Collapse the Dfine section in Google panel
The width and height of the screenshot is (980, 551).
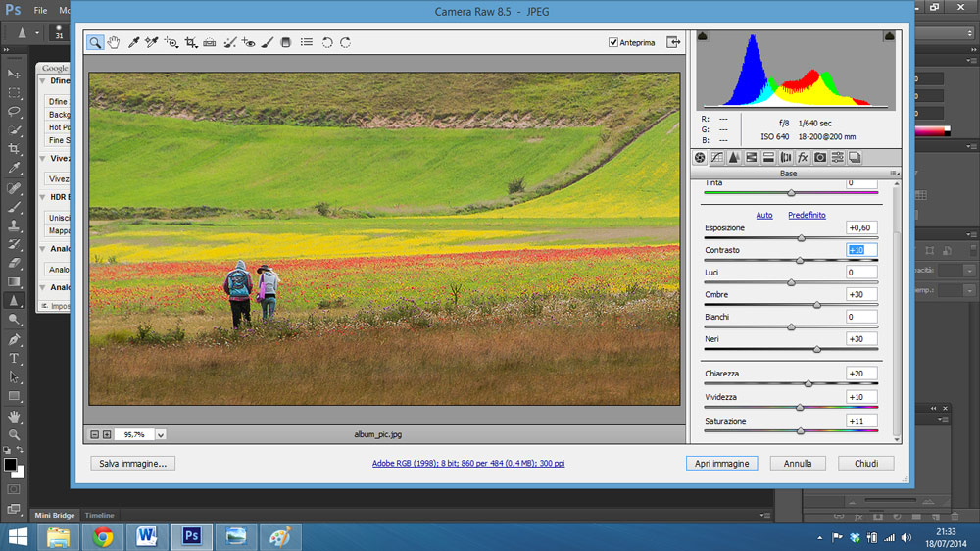(x=43, y=82)
